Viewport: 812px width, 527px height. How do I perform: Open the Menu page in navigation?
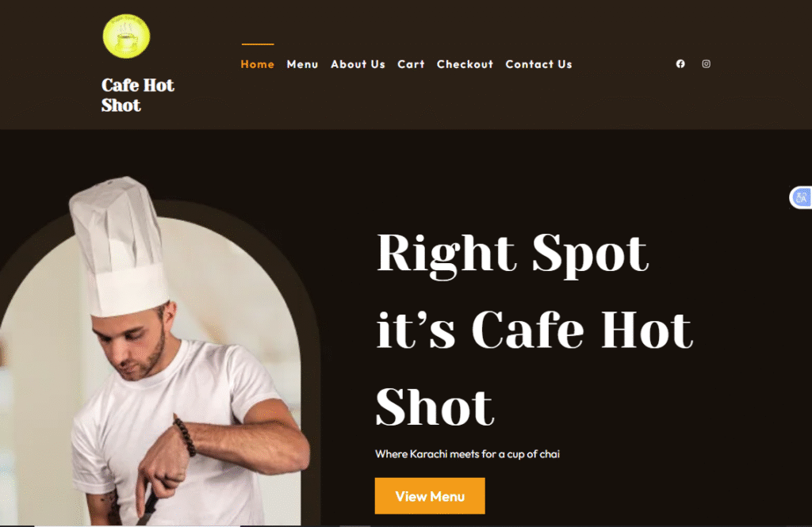[302, 64]
